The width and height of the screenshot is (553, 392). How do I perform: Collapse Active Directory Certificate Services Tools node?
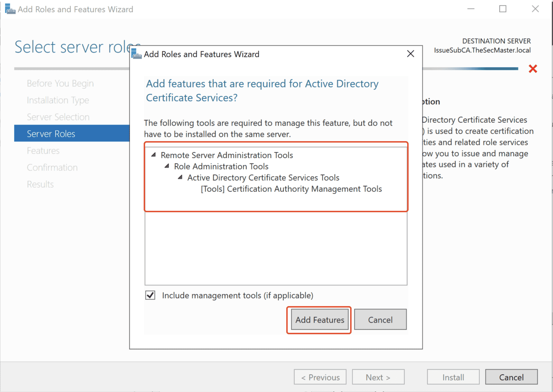[180, 177]
